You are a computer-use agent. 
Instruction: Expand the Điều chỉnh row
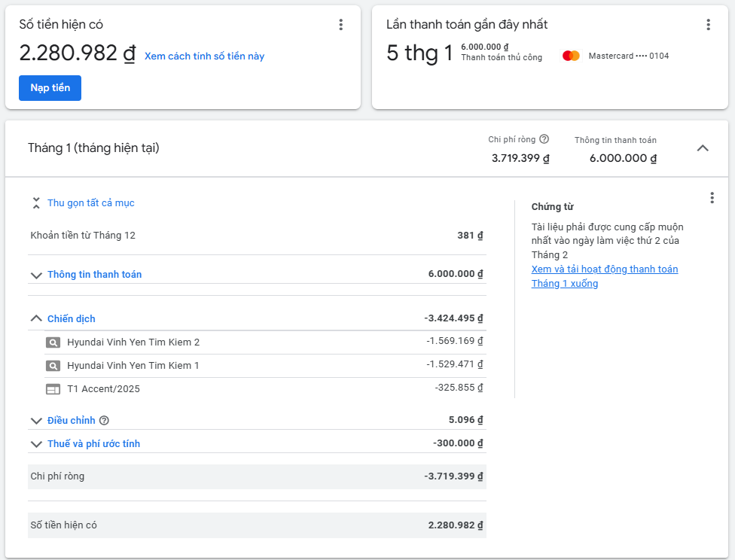pos(36,421)
